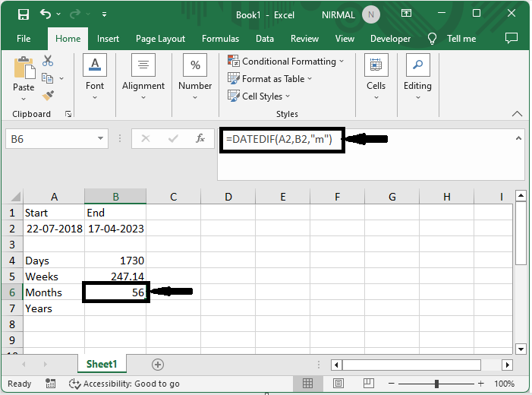532x395 pixels.
Task: Open the Clipboard dialog launcher
Action: pyautogui.click(x=68, y=114)
